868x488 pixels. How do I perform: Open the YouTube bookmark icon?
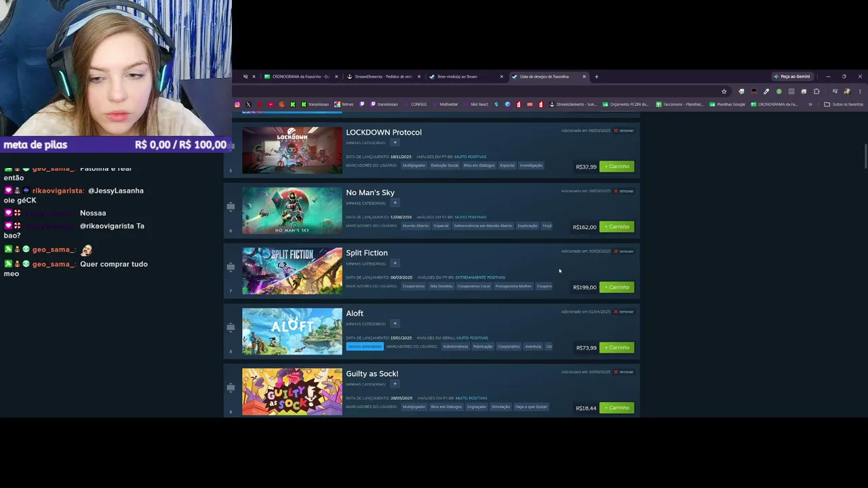[x=271, y=104]
